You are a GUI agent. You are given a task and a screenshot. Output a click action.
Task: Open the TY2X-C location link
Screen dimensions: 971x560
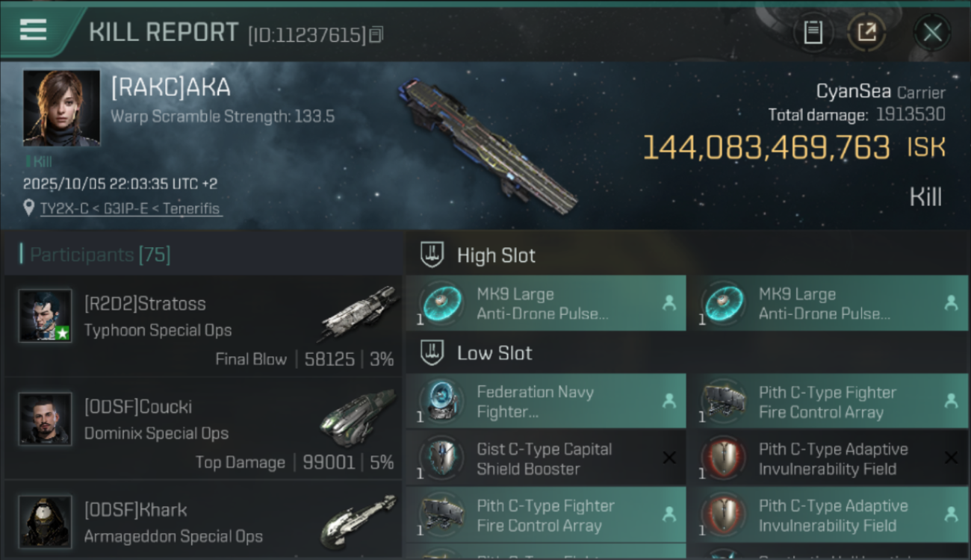click(131, 208)
